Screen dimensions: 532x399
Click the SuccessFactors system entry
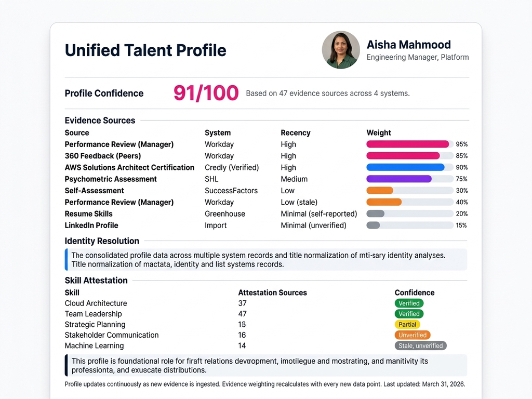pyautogui.click(x=231, y=191)
